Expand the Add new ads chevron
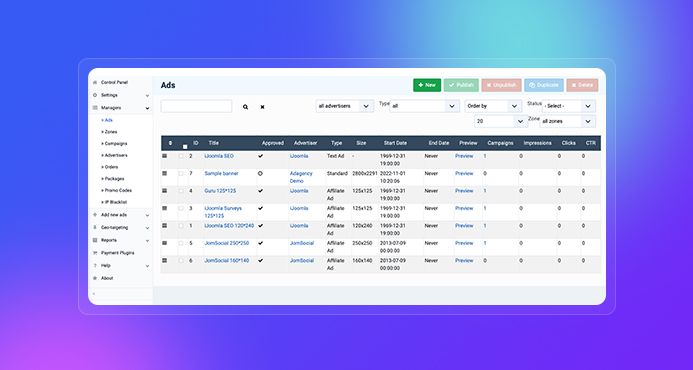The height and width of the screenshot is (370, 693). 147,215
